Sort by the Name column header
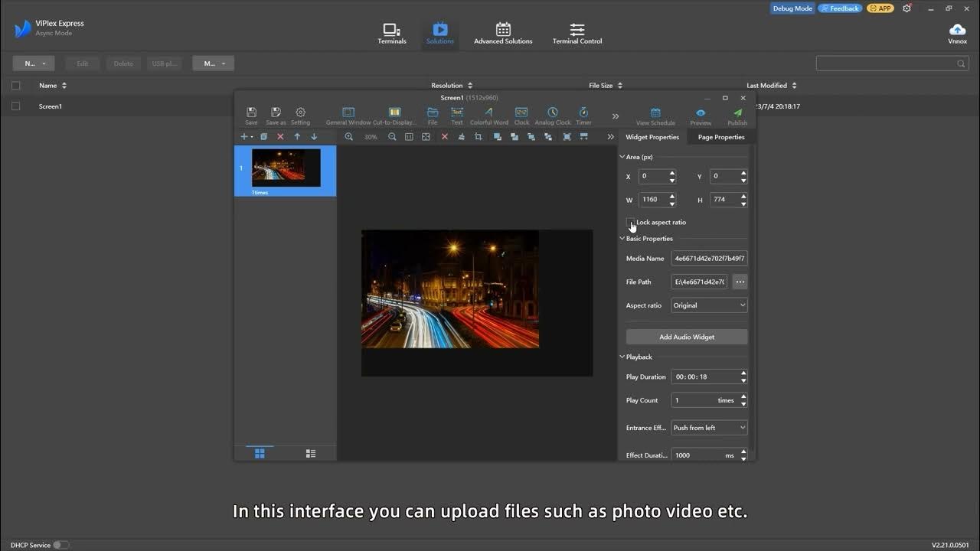Screen dimensions: 980x551 click(x=53, y=86)
